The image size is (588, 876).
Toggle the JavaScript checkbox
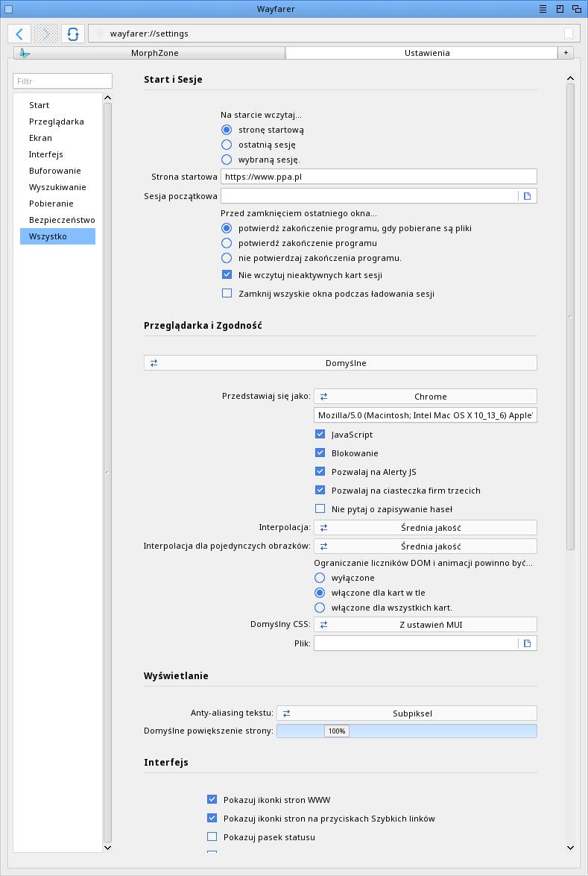pyautogui.click(x=320, y=434)
